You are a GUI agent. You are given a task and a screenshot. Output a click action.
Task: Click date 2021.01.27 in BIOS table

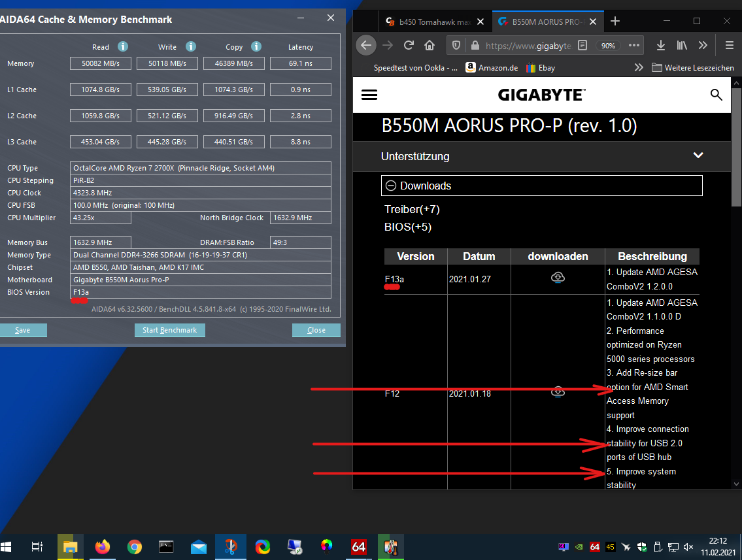click(470, 280)
